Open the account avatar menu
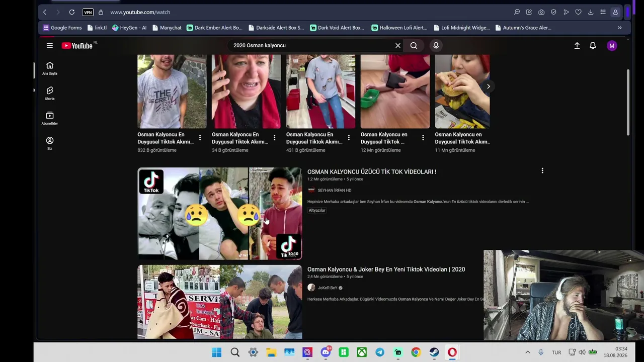644x362 pixels. click(x=612, y=46)
